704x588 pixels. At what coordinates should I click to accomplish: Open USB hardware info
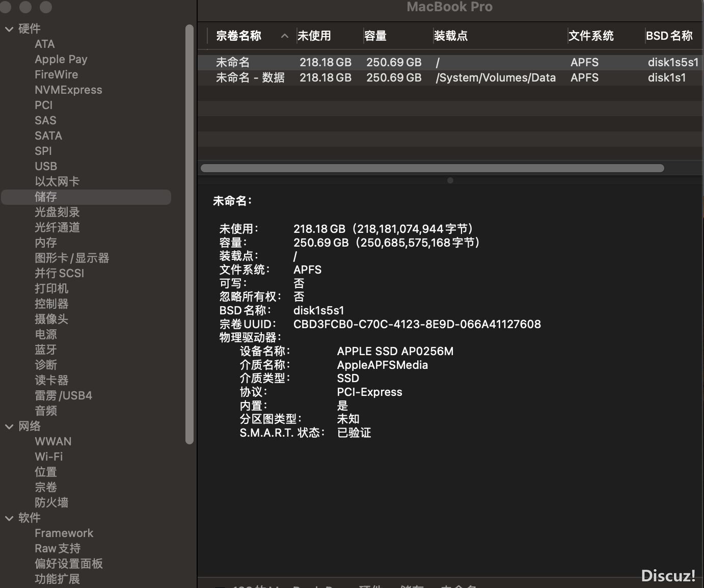46,167
